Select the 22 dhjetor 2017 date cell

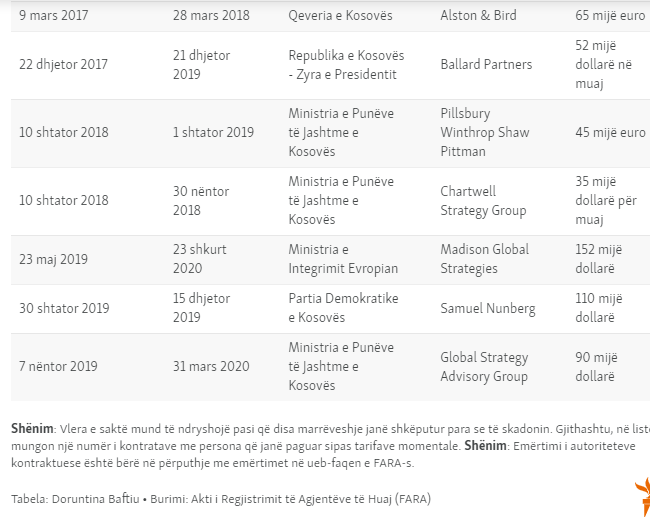pyautogui.click(x=64, y=65)
